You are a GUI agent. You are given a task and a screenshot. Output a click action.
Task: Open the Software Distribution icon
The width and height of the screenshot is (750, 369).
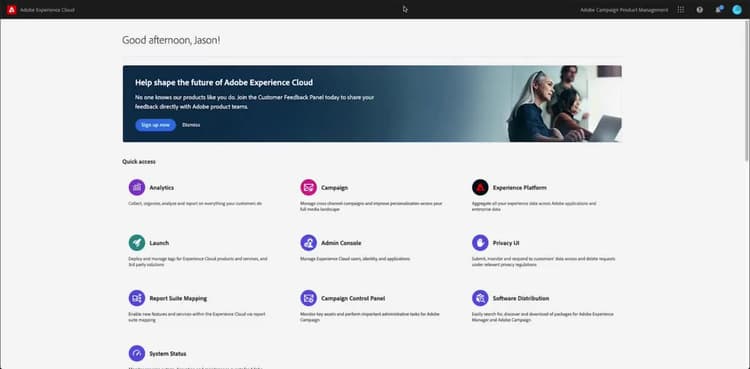point(480,298)
